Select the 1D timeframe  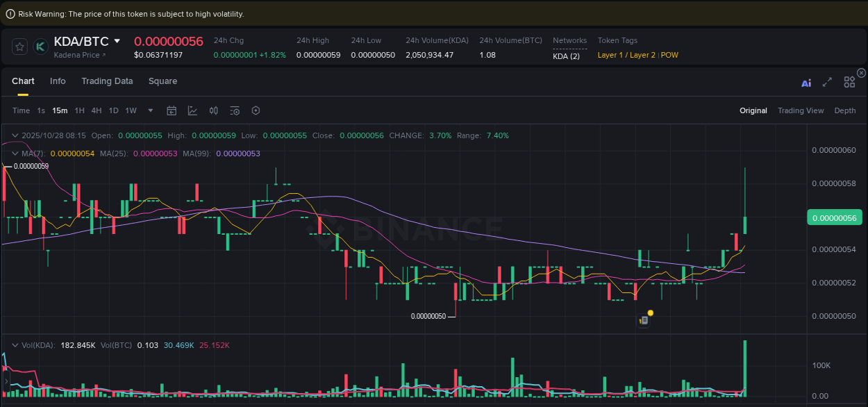pyautogui.click(x=113, y=110)
